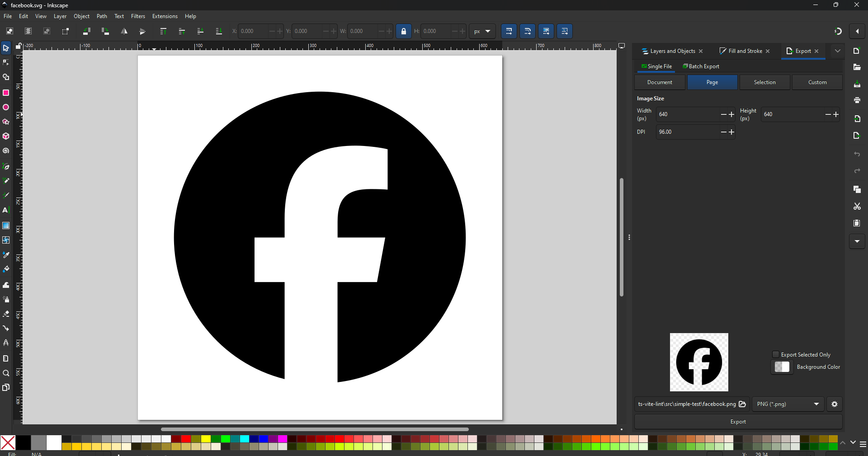The height and width of the screenshot is (456, 868).
Task: Click the Print icon in commands bar
Action: coord(857,100)
